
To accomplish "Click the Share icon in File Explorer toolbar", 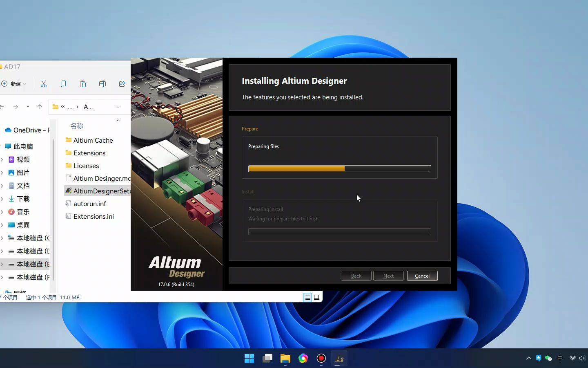I will click(122, 84).
